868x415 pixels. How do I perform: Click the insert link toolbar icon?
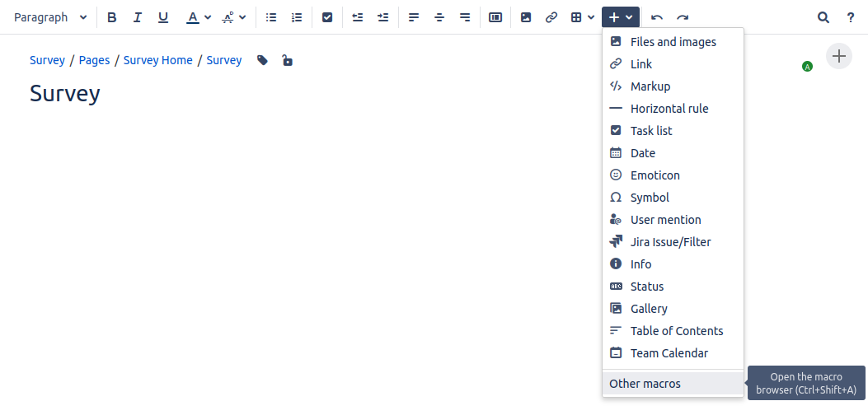(551, 17)
